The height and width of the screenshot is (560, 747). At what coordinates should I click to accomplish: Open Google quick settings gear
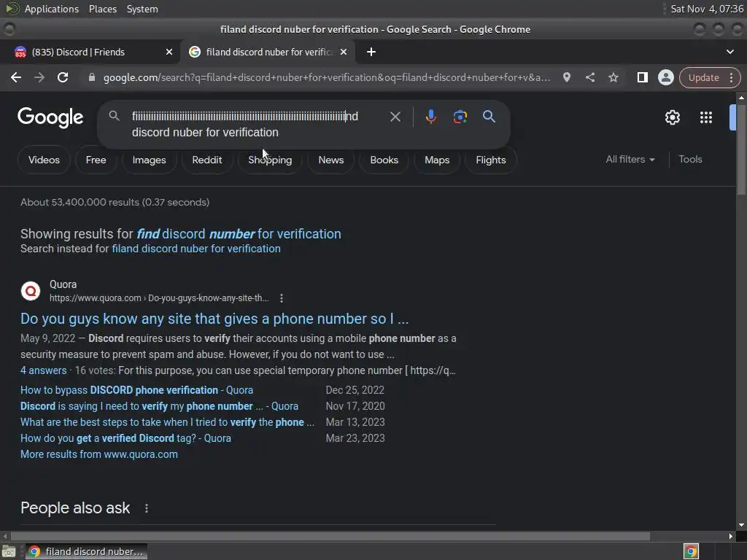pyautogui.click(x=672, y=117)
